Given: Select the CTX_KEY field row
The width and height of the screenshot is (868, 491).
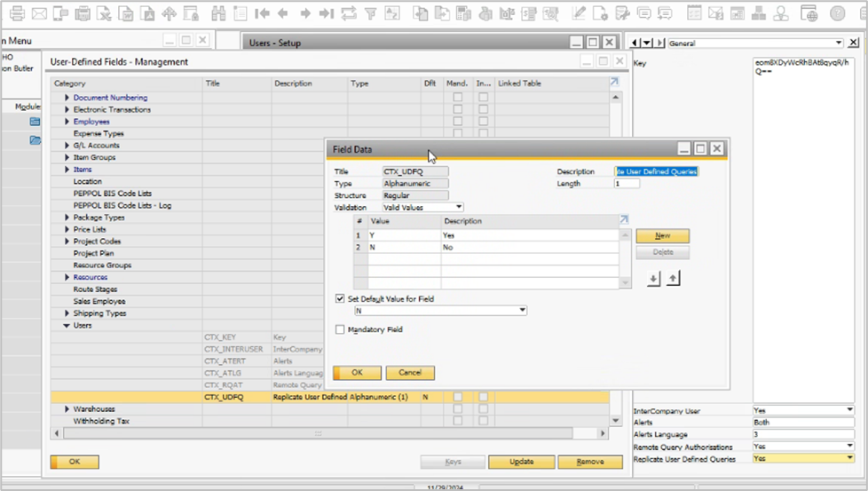Looking at the screenshot, I should coord(222,337).
